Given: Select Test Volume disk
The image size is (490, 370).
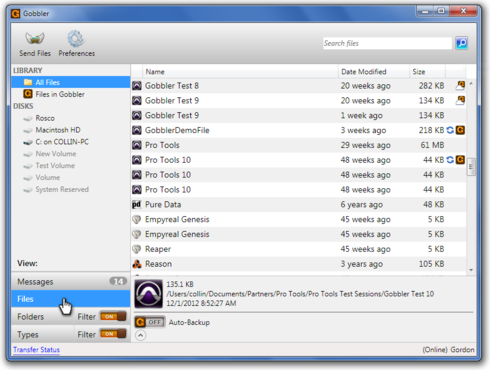Looking at the screenshot, I should point(55,166).
